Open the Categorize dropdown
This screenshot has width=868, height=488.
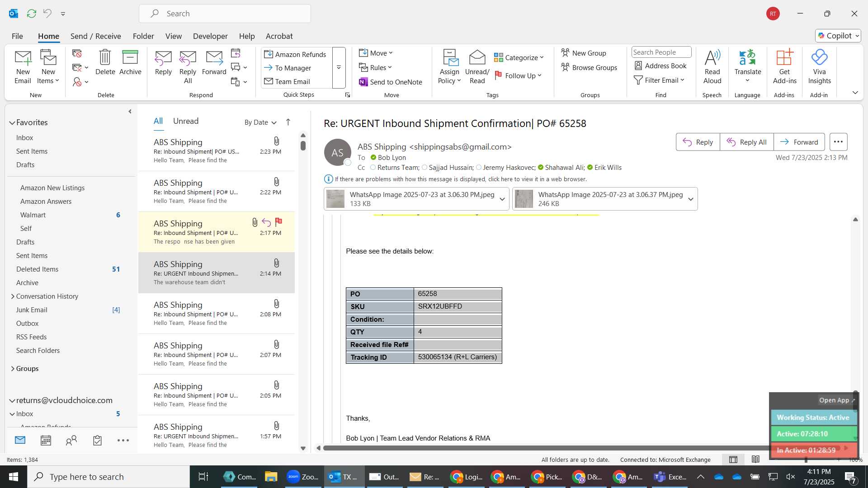pos(519,58)
